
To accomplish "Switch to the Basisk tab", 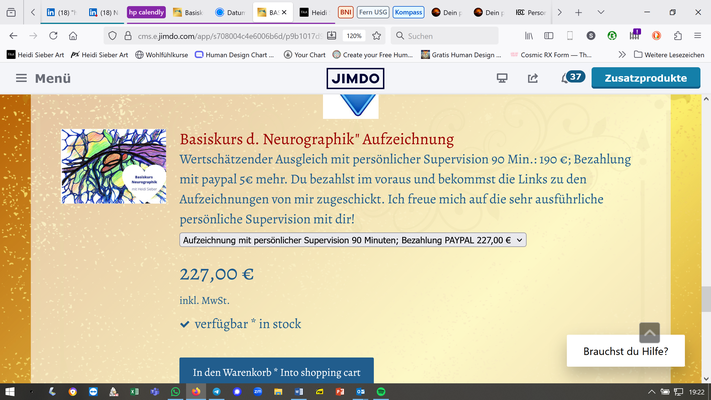I will point(188,12).
